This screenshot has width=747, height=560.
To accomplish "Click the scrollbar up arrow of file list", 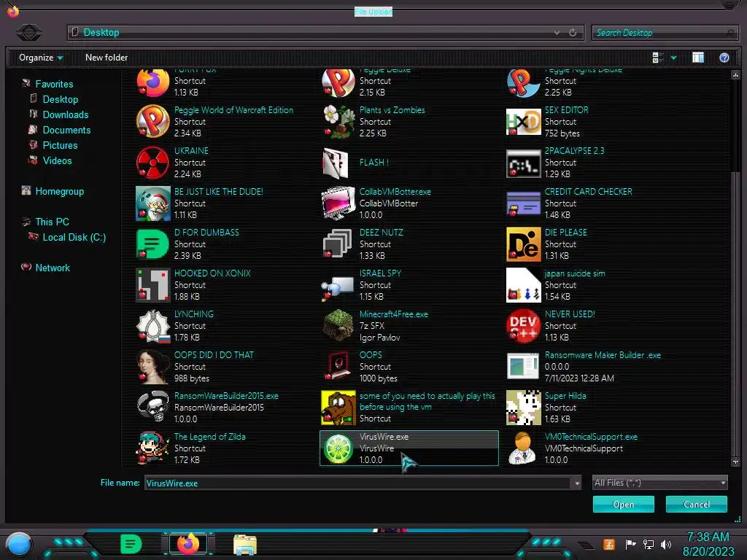I will tap(735, 75).
